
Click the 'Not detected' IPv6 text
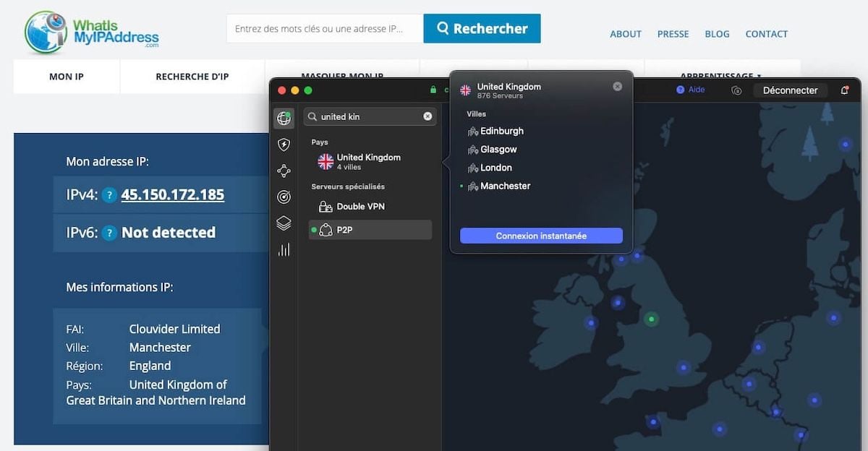[x=169, y=233]
